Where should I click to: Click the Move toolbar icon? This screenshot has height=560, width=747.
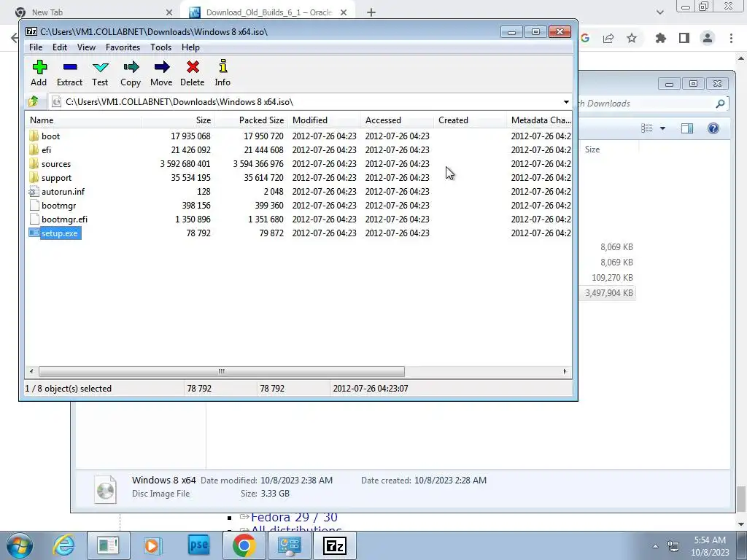(x=161, y=66)
